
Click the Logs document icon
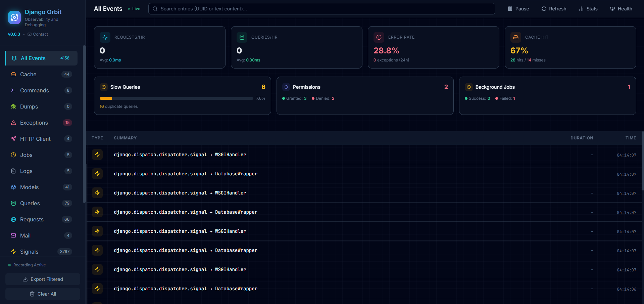13,171
